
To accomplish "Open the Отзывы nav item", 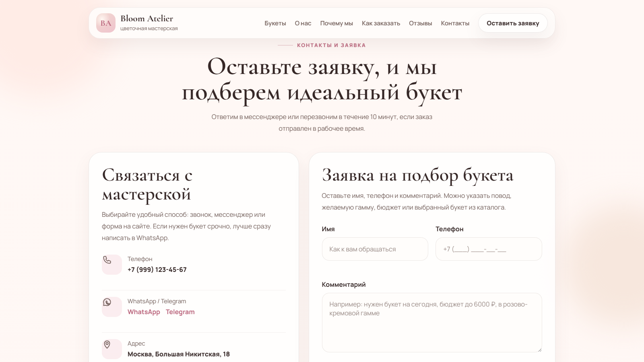I will point(421,23).
